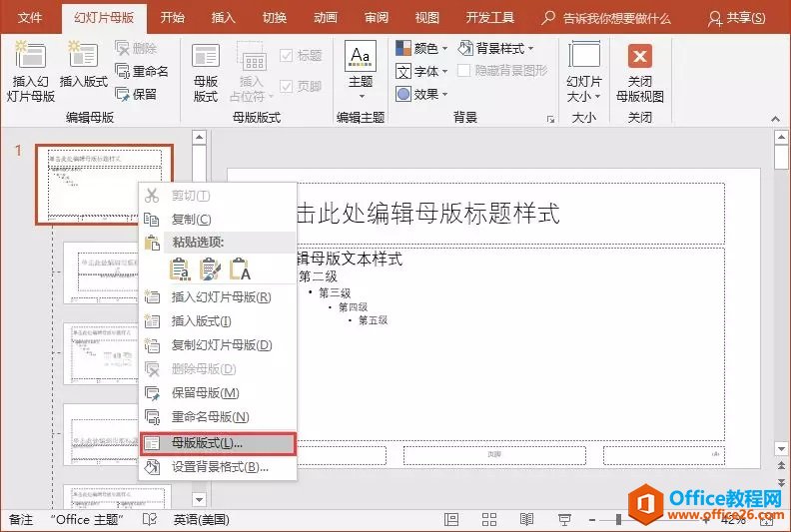Image resolution: width=791 pixels, height=532 pixels.
Task: Choose Format Background (设置背景格式(B)...) menu item
Action: [218, 467]
